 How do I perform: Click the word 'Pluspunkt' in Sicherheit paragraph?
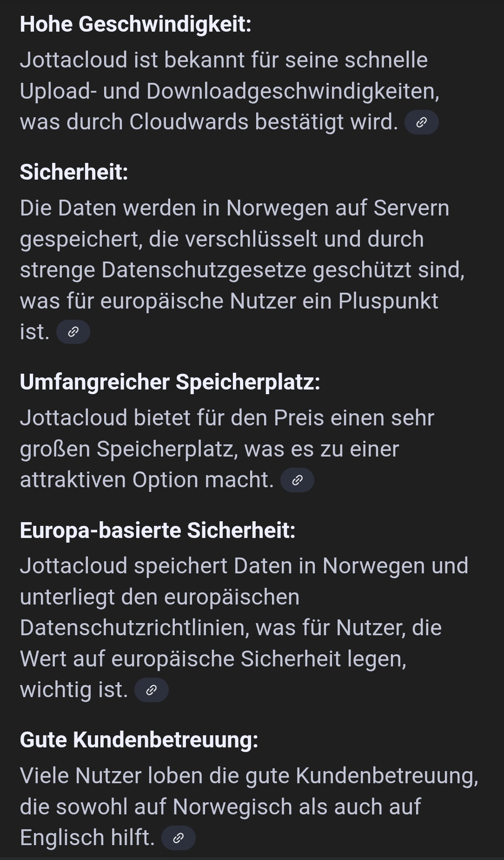click(x=388, y=302)
